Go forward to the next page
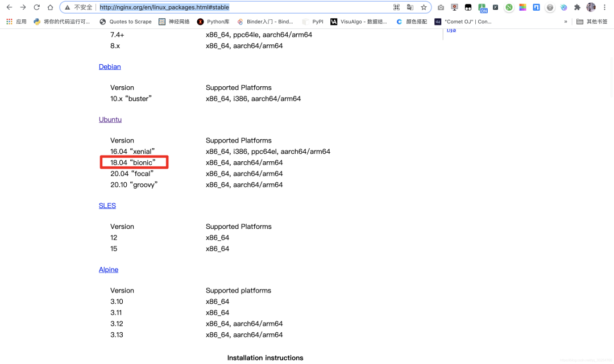This screenshot has width=614, height=364. click(23, 7)
